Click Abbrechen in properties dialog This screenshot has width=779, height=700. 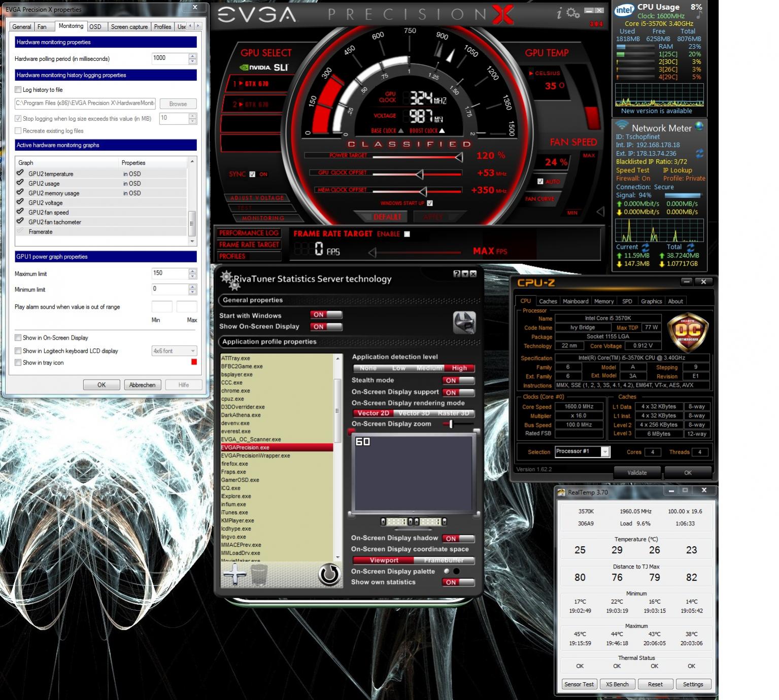click(142, 385)
